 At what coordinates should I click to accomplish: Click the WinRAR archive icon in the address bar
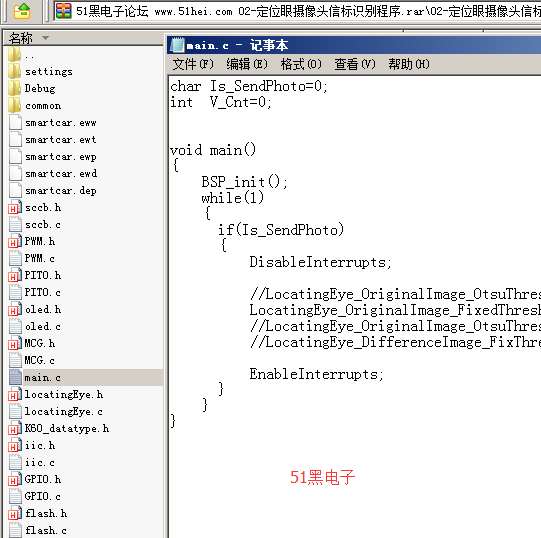pos(63,11)
